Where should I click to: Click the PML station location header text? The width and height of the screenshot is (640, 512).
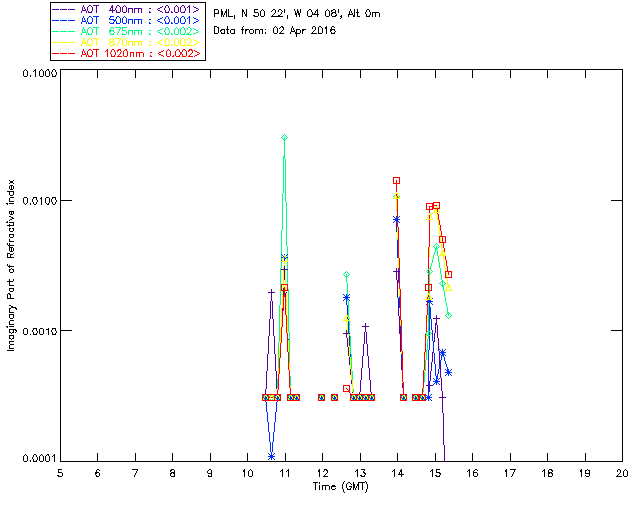coord(297,13)
